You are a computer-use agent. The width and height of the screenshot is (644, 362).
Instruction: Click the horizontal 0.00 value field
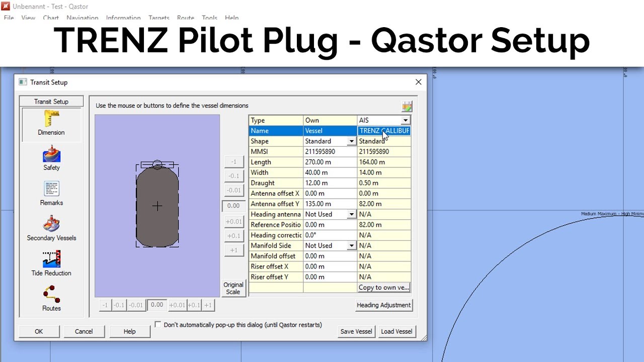point(157,305)
